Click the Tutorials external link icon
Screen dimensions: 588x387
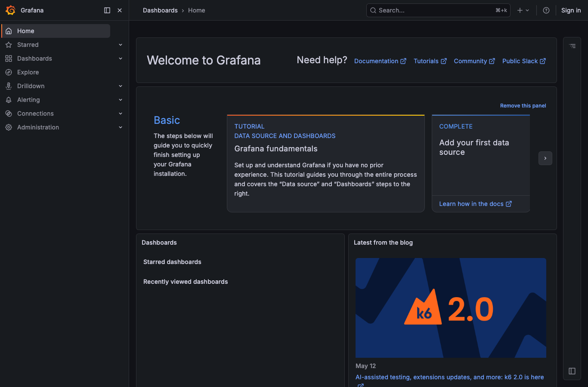coord(444,61)
